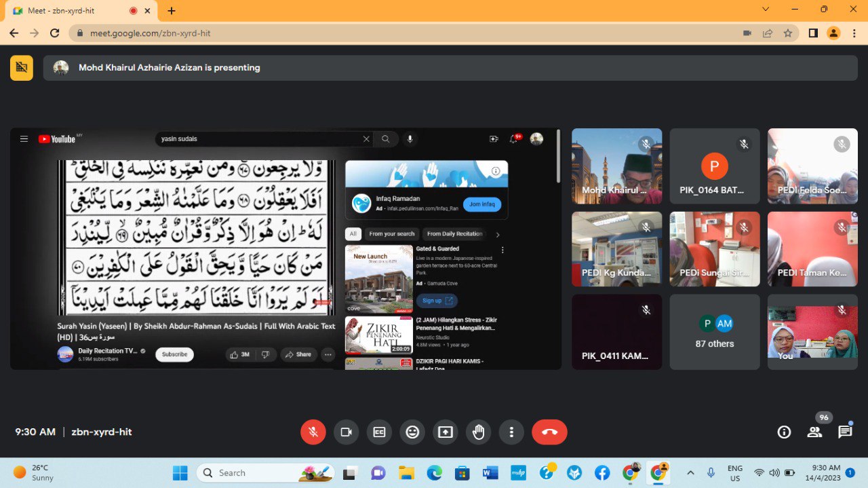Toggle the Chrome side panel

(x=813, y=33)
